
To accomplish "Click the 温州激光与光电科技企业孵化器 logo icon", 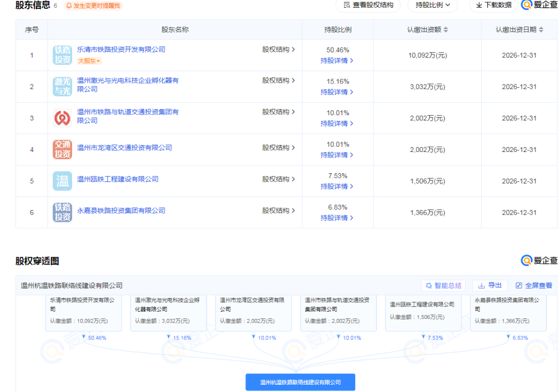I will coord(62,87).
